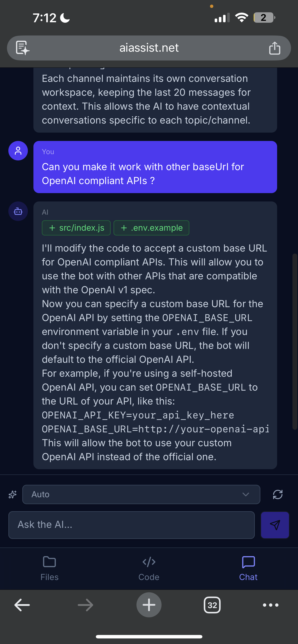Tap the user avatar icon
The width and height of the screenshot is (298, 644).
[18, 150]
